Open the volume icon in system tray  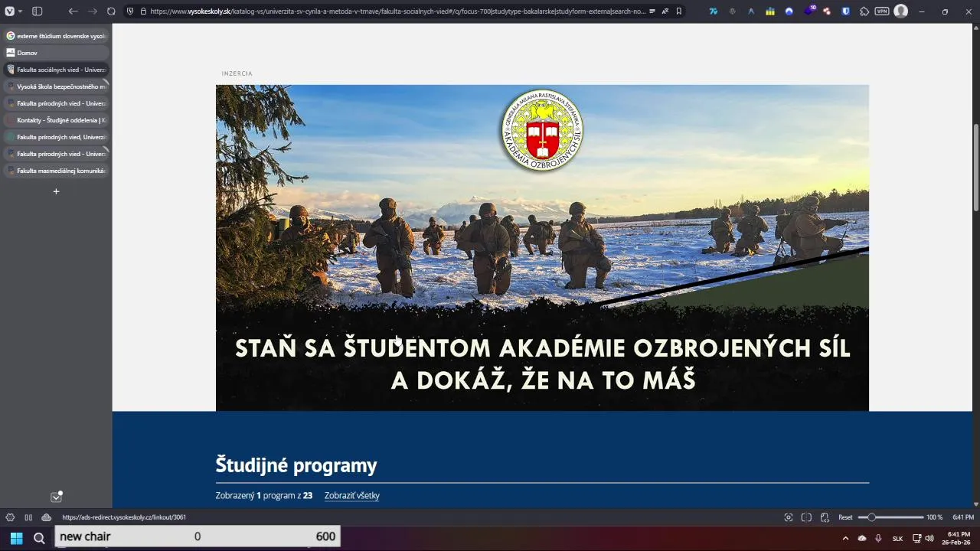pos(929,538)
